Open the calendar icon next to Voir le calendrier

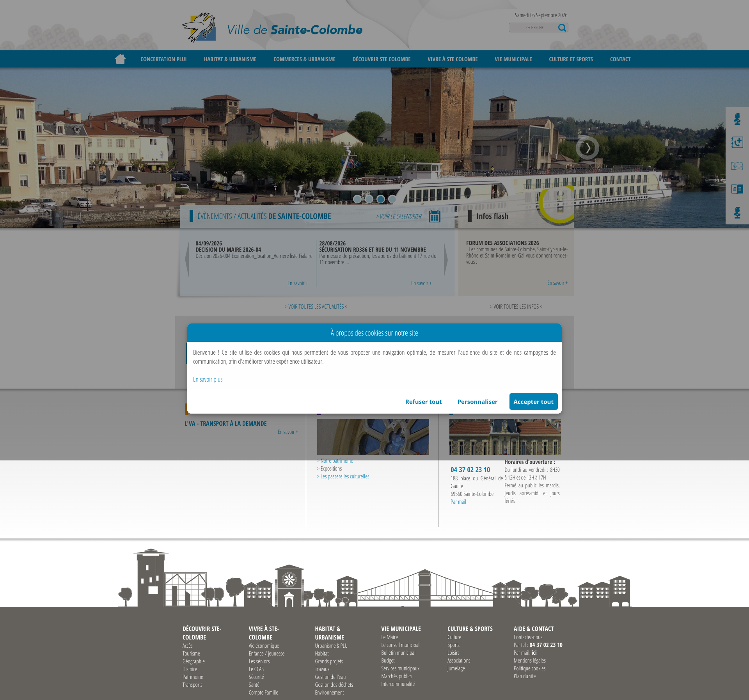[x=435, y=216]
